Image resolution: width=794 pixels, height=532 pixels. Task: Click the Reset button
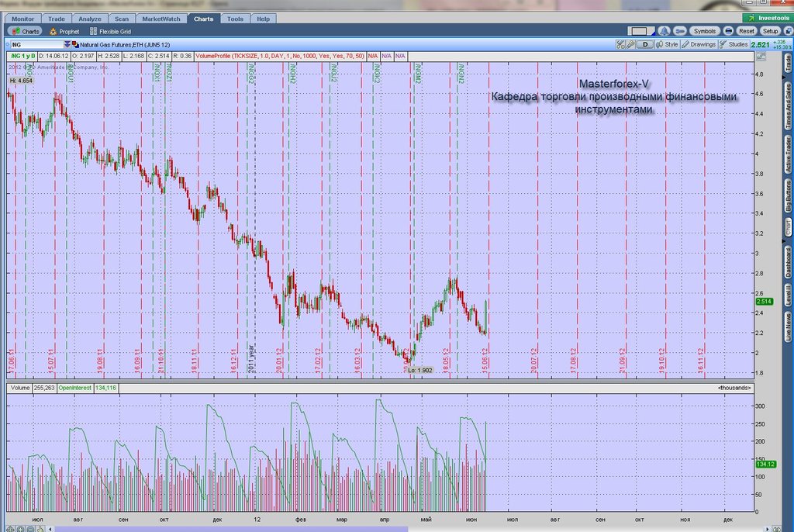coord(747,31)
